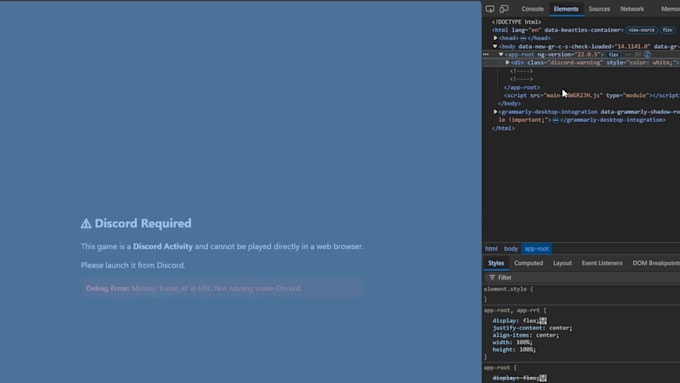Open the Computed pane tab
The height and width of the screenshot is (383, 680).
[x=528, y=263]
